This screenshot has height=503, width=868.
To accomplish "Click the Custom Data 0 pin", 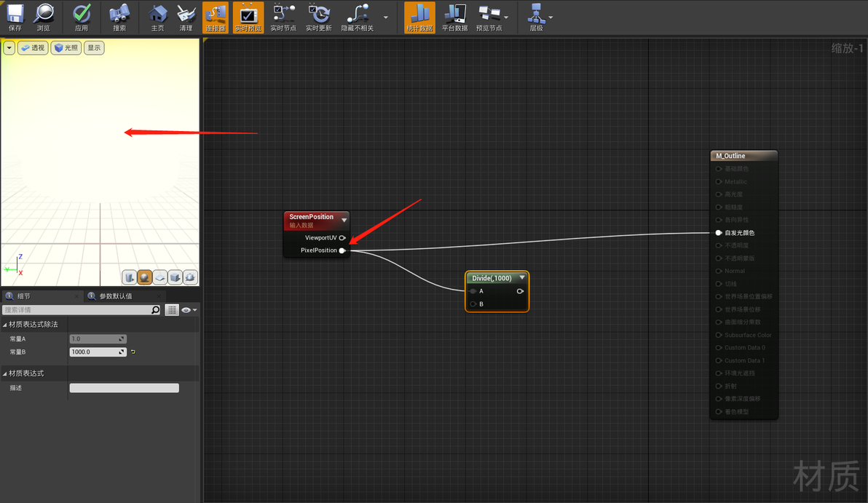I will (x=719, y=347).
